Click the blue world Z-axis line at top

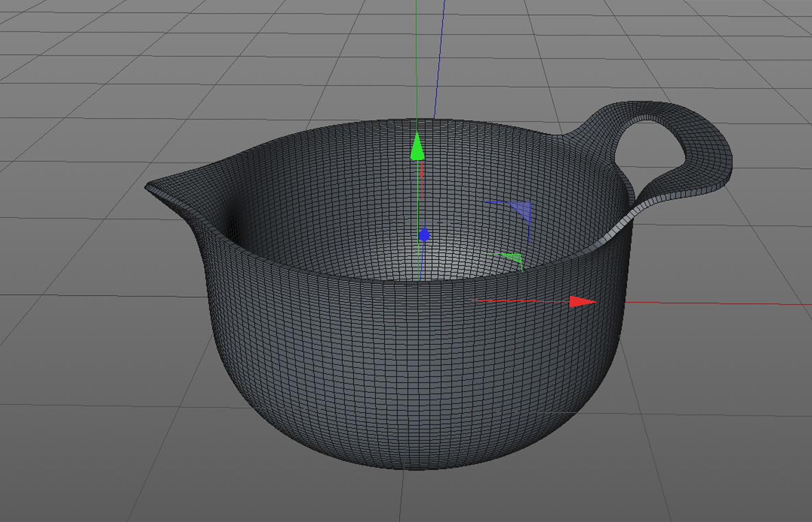pos(440,55)
